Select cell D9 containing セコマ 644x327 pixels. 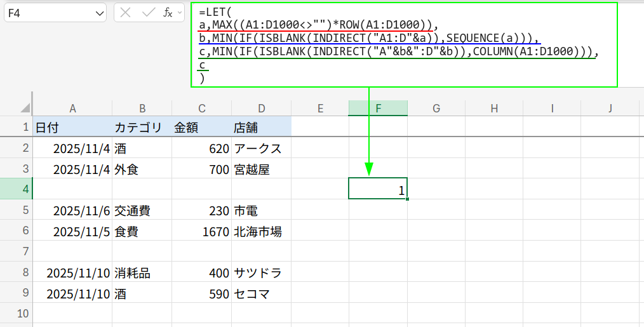[261, 295]
